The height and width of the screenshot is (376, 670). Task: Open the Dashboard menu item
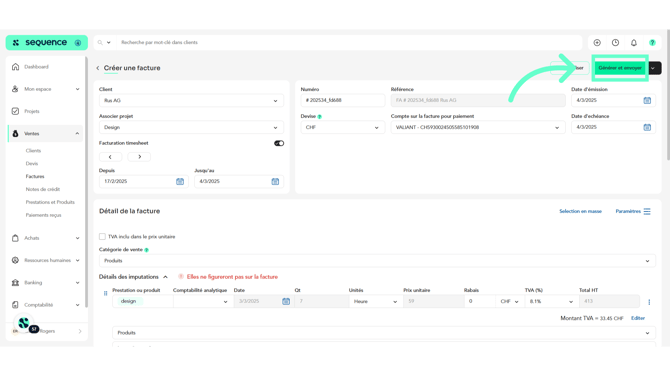pyautogui.click(x=36, y=67)
